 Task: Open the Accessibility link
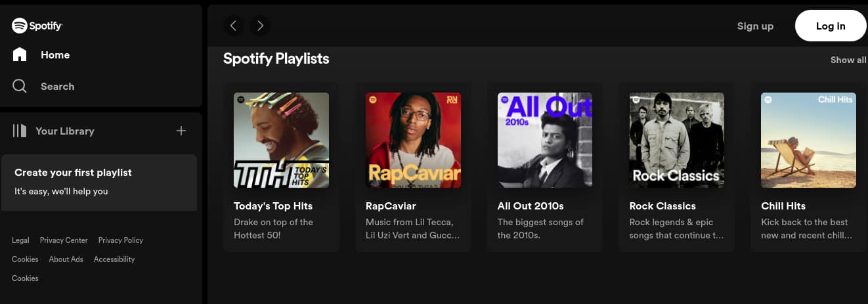click(114, 259)
